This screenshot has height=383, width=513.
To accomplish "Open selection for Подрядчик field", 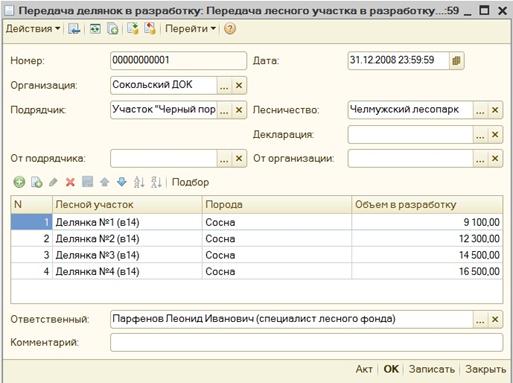I will point(224,110).
